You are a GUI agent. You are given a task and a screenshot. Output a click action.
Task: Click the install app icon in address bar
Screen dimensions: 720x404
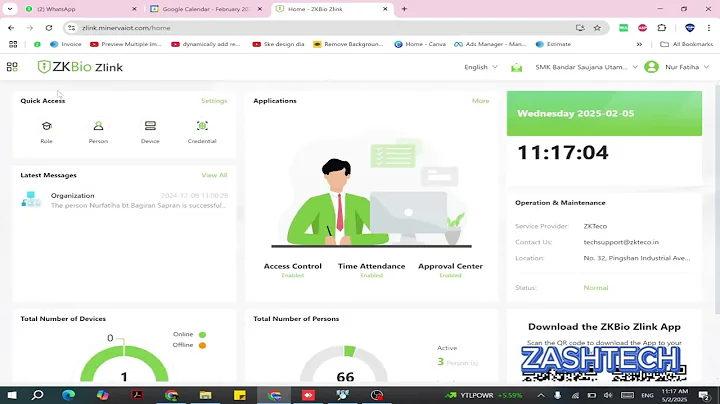click(580, 28)
